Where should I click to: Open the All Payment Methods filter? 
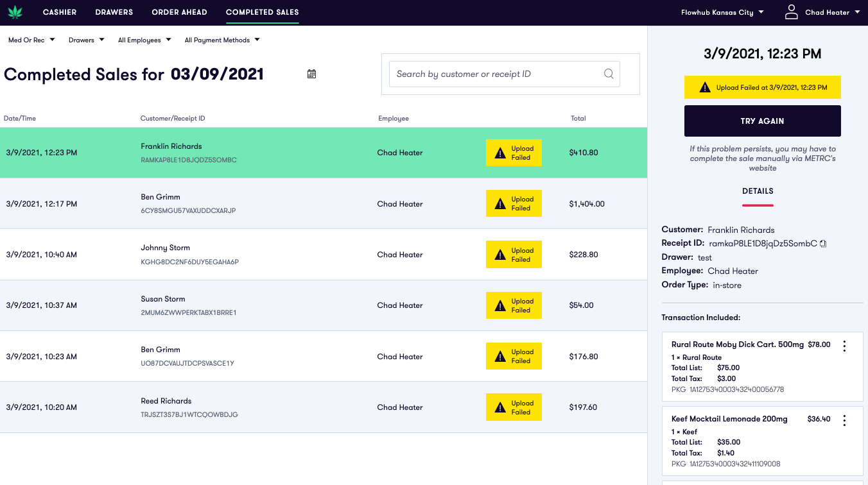[x=222, y=40]
